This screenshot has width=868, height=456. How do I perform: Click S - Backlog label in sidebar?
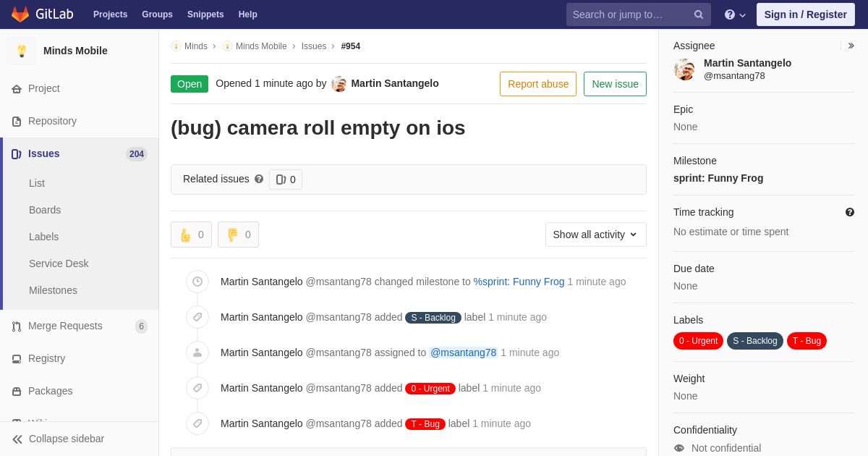click(x=755, y=341)
